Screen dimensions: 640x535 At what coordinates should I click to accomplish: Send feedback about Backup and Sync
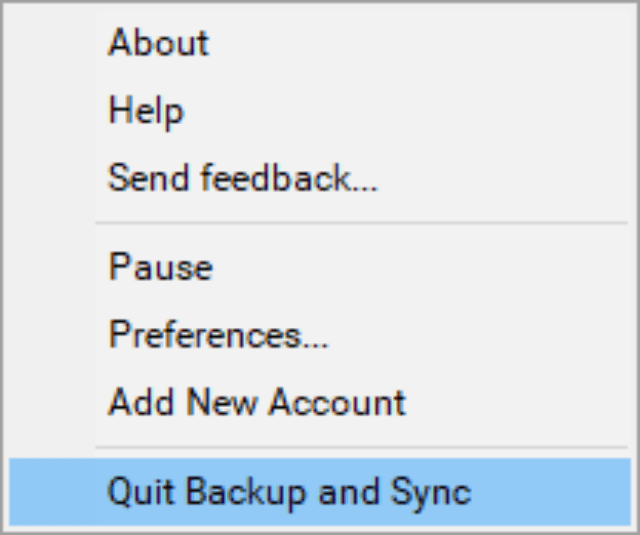tap(243, 179)
